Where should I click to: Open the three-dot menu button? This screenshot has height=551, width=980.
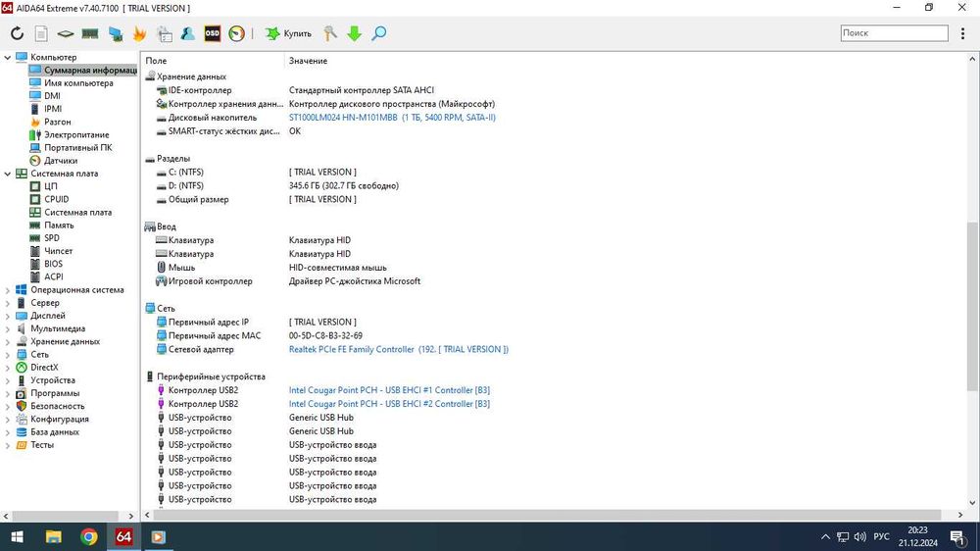point(962,33)
